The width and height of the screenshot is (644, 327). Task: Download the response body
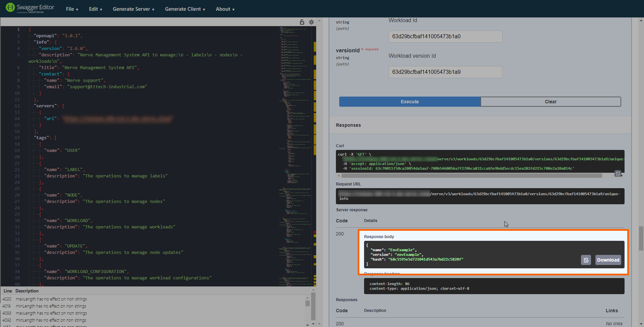[x=608, y=260]
